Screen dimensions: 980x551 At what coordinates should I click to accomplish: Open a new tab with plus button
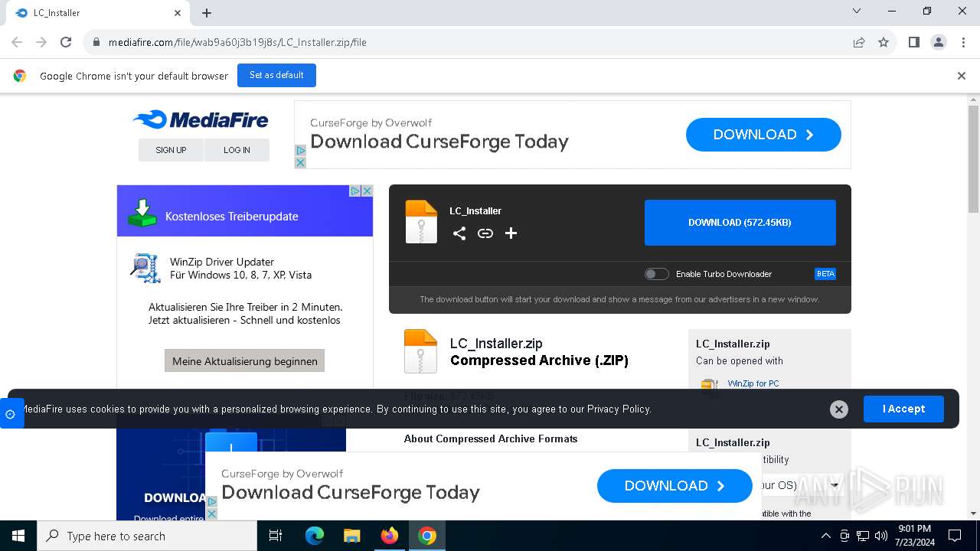pyautogui.click(x=207, y=12)
